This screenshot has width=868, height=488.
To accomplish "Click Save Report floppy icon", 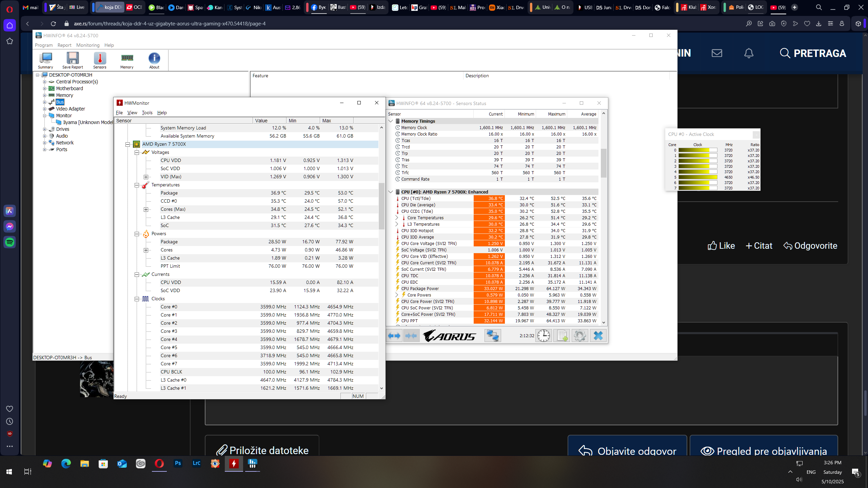I will [73, 60].
